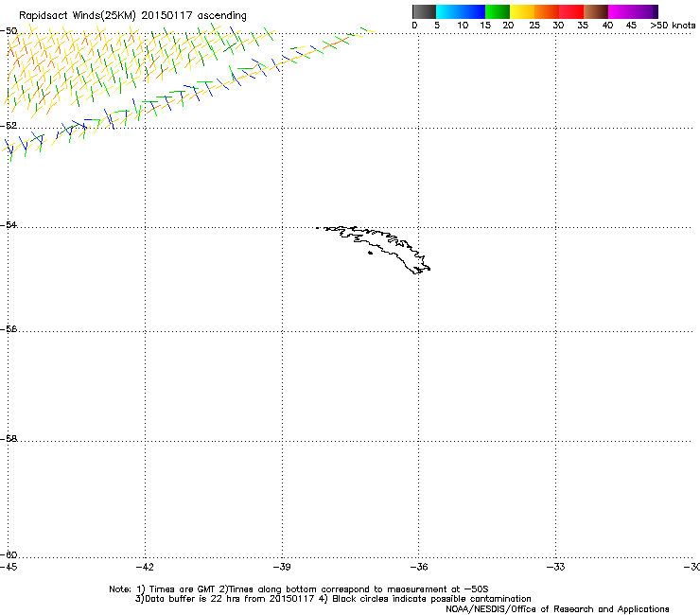
Task: Click the longitude label -39
Action: [x=282, y=567]
